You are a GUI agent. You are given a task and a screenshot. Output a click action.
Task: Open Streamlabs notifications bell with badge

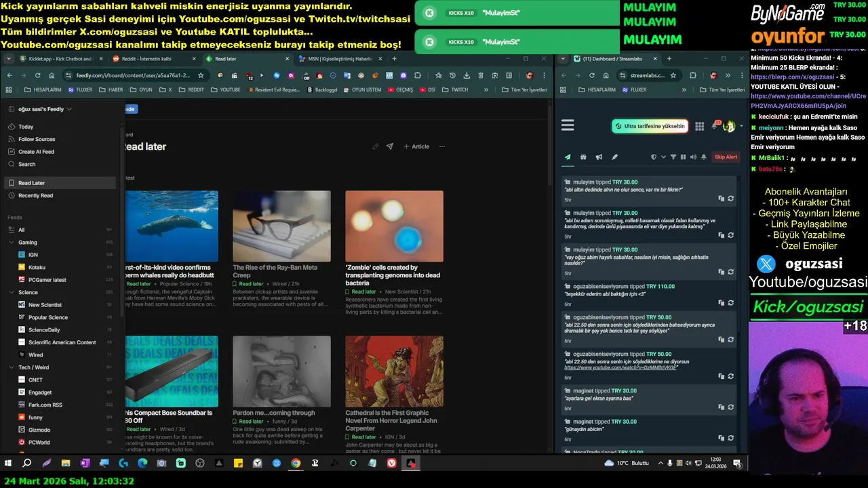coord(715,126)
